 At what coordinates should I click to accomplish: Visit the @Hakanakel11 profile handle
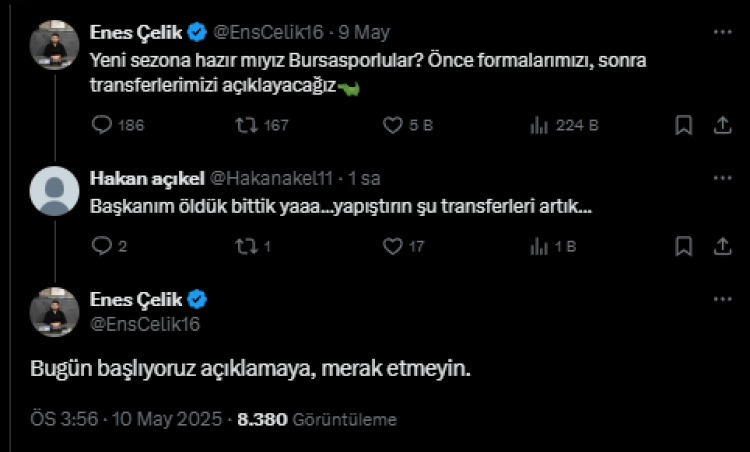(x=269, y=178)
